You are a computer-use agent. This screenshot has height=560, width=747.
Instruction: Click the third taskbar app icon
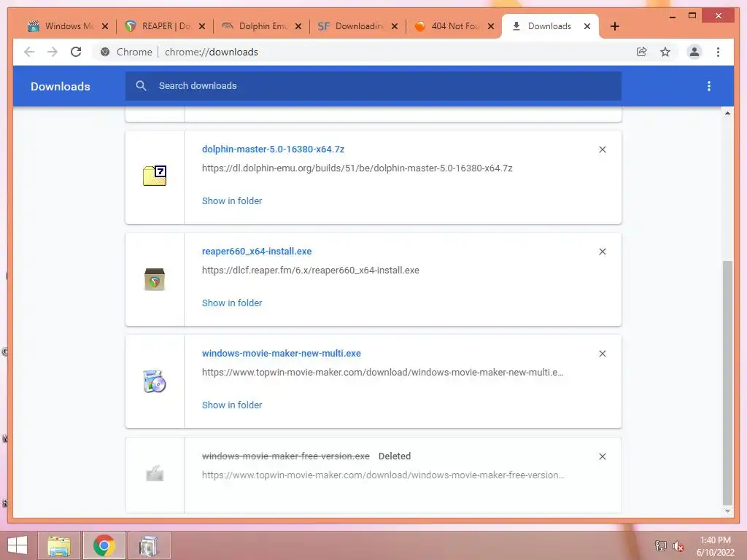click(x=149, y=545)
